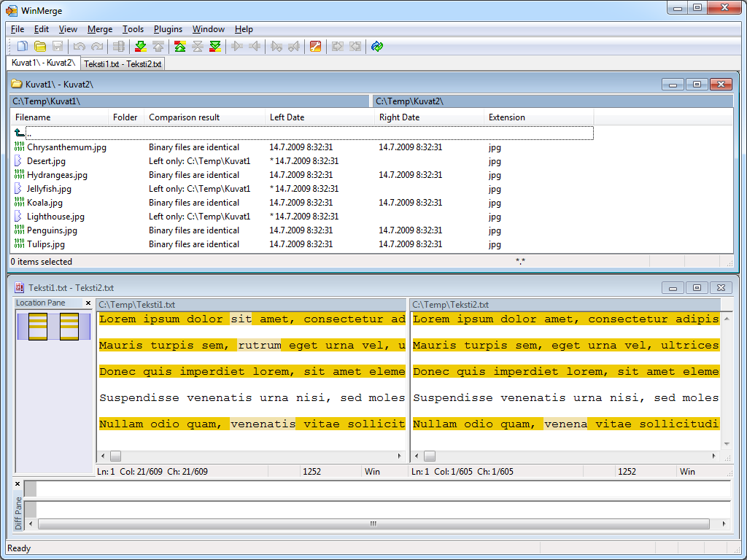Image resolution: width=747 pixels, height=560 pixels.
Task: Click the C:\Temp\Teksti1.txt pane header
Action: pos(251,305)
